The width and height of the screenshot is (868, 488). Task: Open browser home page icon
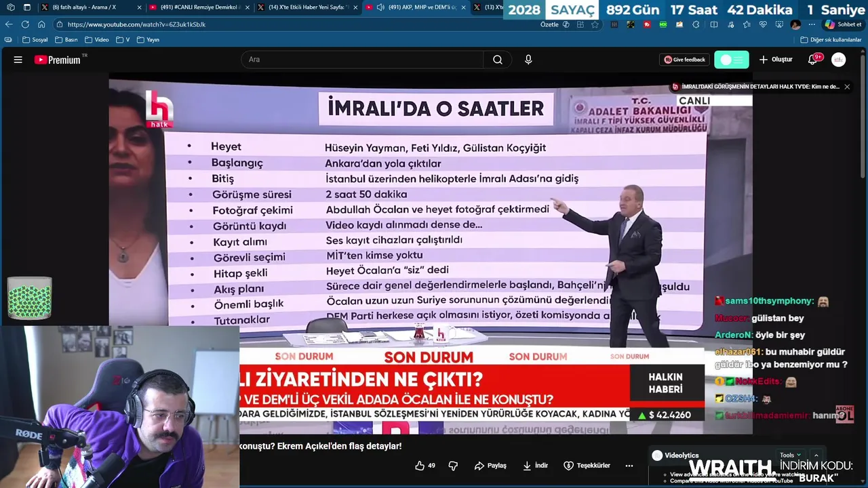click(41, 24)
